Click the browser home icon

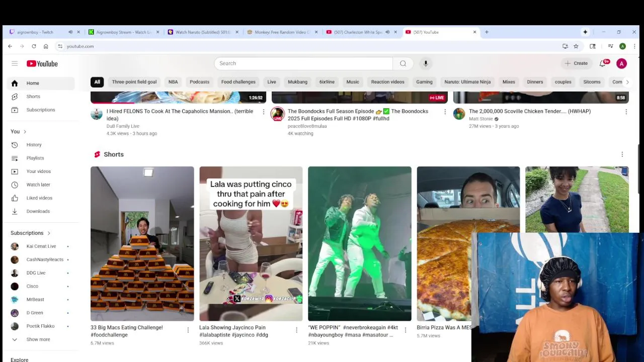coord(46,46)
